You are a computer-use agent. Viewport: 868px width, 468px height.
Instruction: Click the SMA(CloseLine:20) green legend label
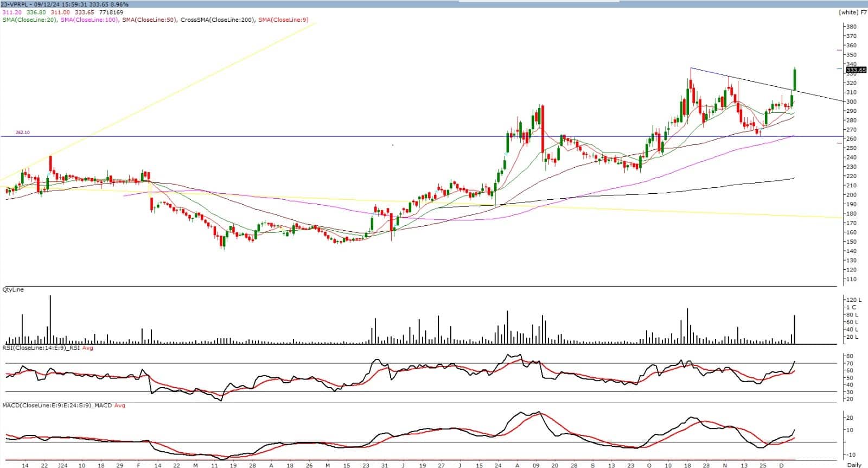click(28, 20)
